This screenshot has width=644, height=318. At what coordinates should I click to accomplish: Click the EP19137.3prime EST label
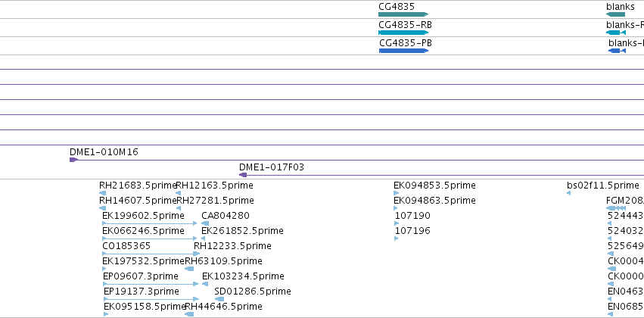point(142,291)
